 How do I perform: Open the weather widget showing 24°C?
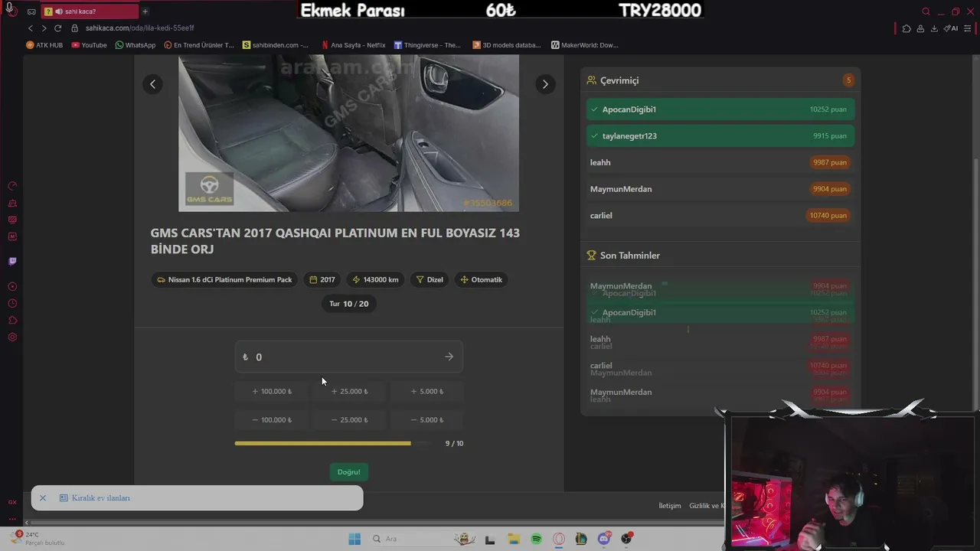pos(38,538)
